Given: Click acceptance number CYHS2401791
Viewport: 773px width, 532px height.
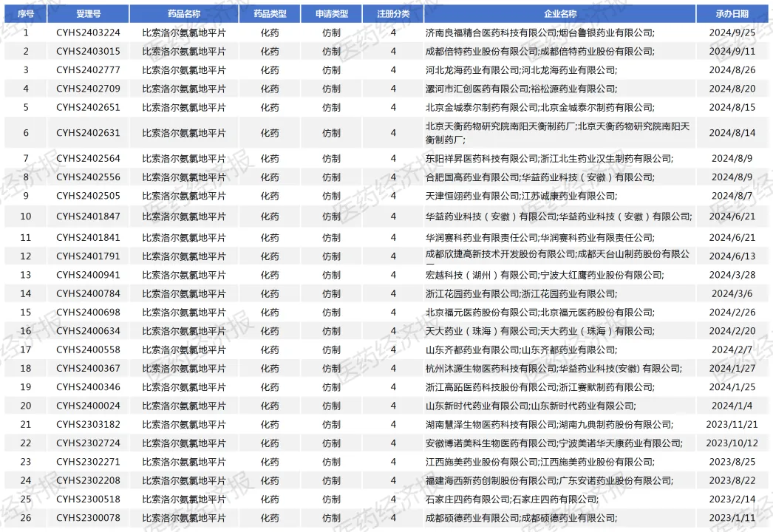Looking at the screenshot, I should coord(87,256).
